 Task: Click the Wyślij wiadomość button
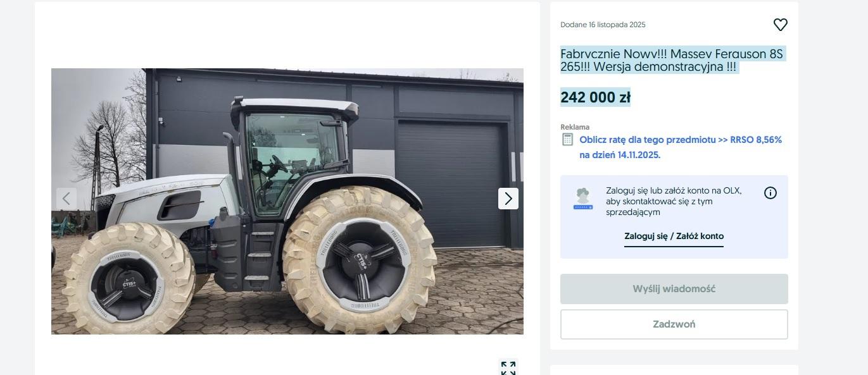click(x=674, y=289)
